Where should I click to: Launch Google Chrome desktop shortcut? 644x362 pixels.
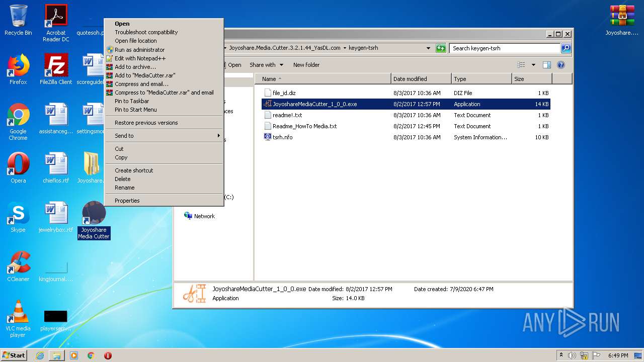pos(18,122)
